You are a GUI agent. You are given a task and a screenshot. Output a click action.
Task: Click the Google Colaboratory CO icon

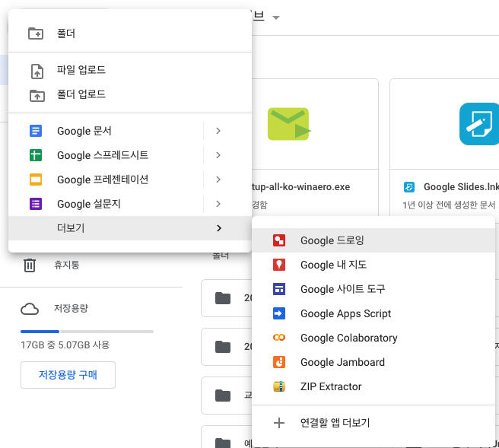tap(279, 338)
